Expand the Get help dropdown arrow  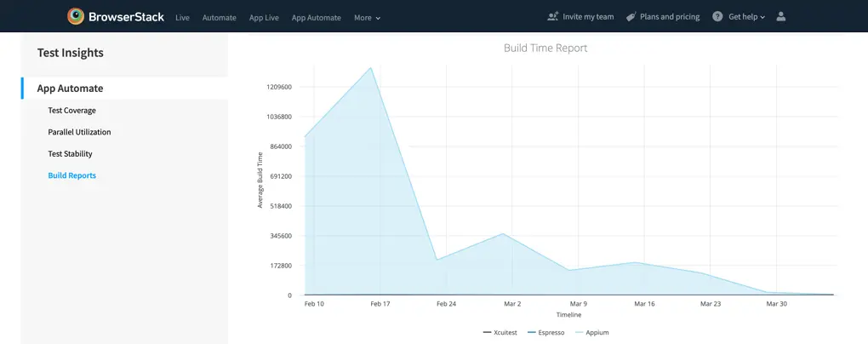point(762,17)
